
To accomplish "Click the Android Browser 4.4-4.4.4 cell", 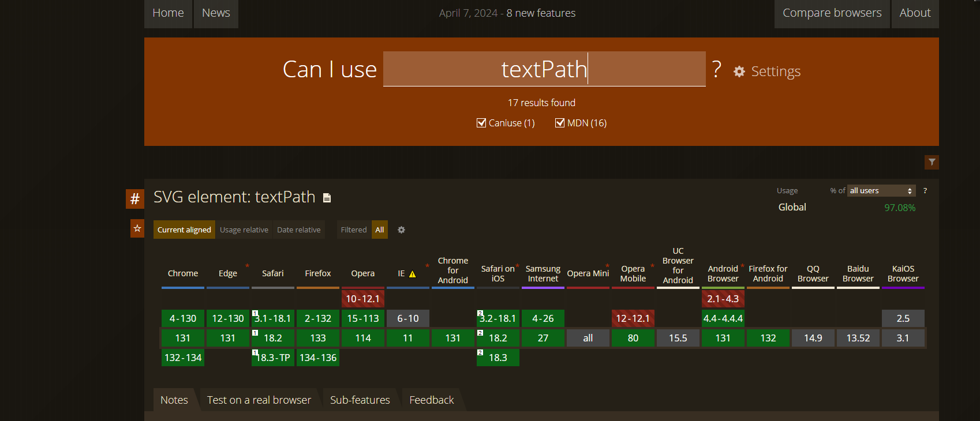I will [723, 318].
